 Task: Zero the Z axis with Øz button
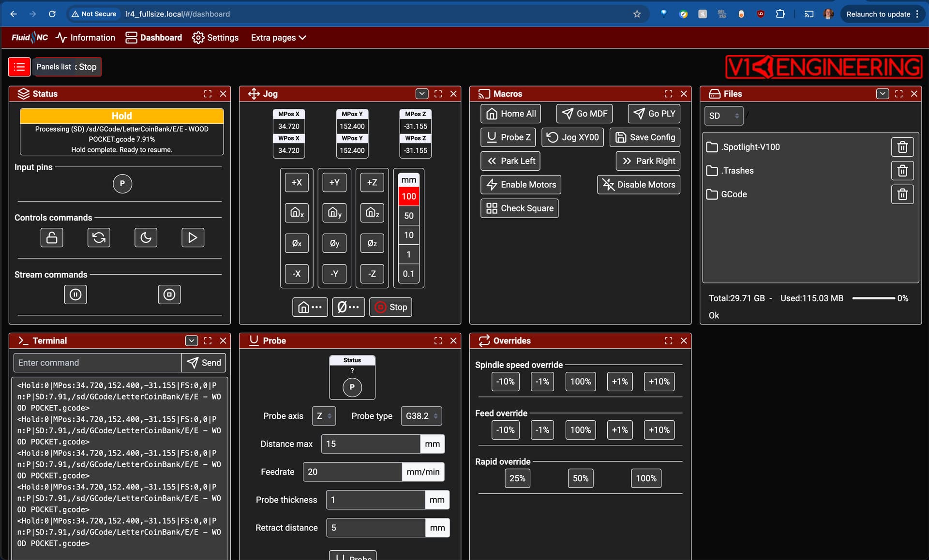[x=372, y=243]
